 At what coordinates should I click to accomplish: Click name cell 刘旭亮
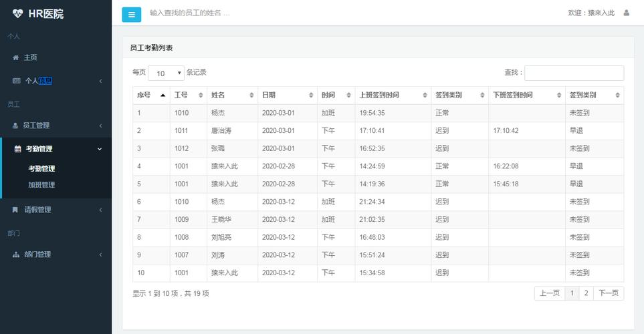[x=221, y=237]
